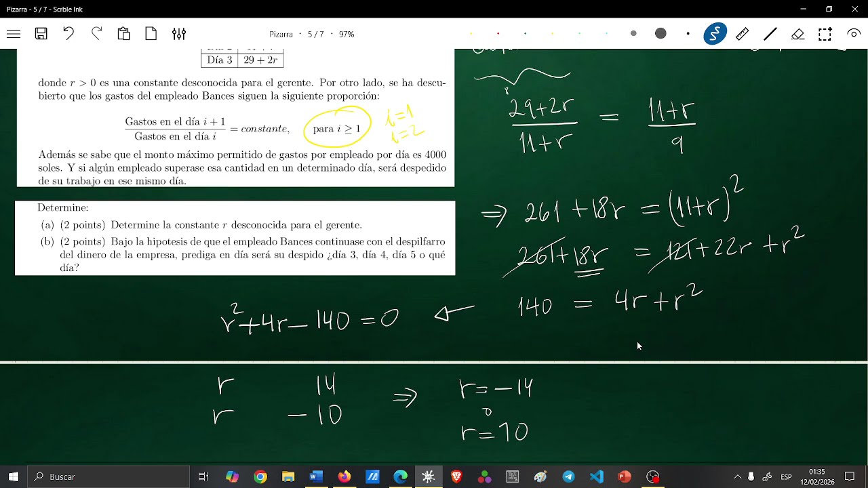Select the small black stroke size

[688, 34]
